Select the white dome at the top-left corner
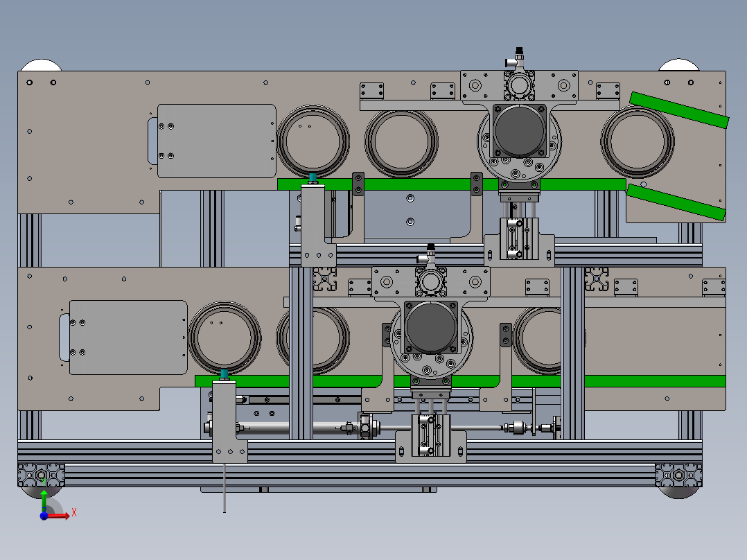The height and width of the screenshot is (560, 747). click(x=41, y=65)
